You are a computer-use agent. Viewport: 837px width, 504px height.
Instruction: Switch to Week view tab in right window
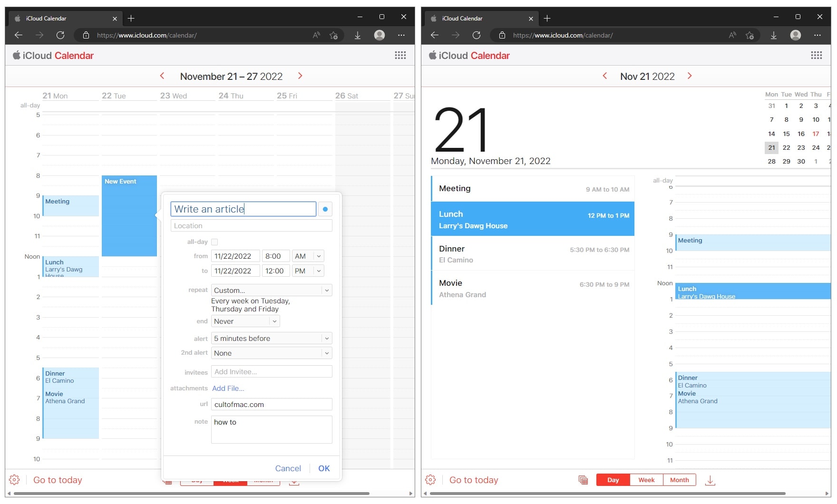[646, 480]
